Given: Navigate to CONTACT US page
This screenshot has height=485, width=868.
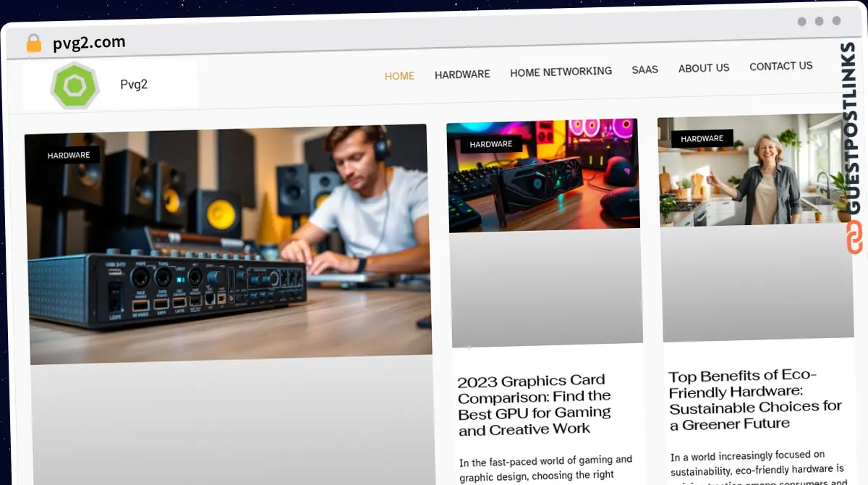Looking at the screenshot, I should click(x=780, y=66).
